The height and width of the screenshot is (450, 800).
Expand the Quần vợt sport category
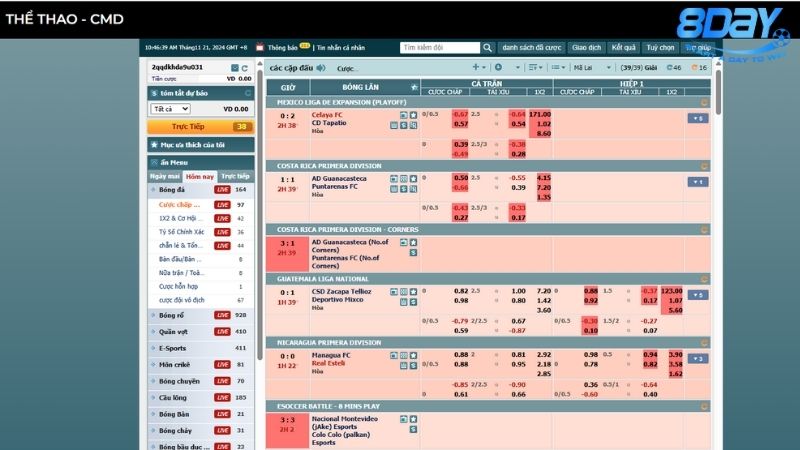tap(201, 332)
